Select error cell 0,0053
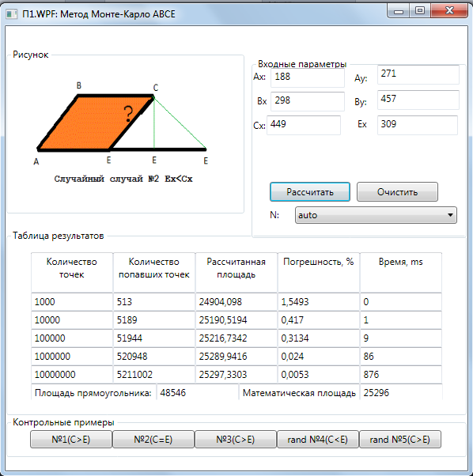 [x=319, y=374]
